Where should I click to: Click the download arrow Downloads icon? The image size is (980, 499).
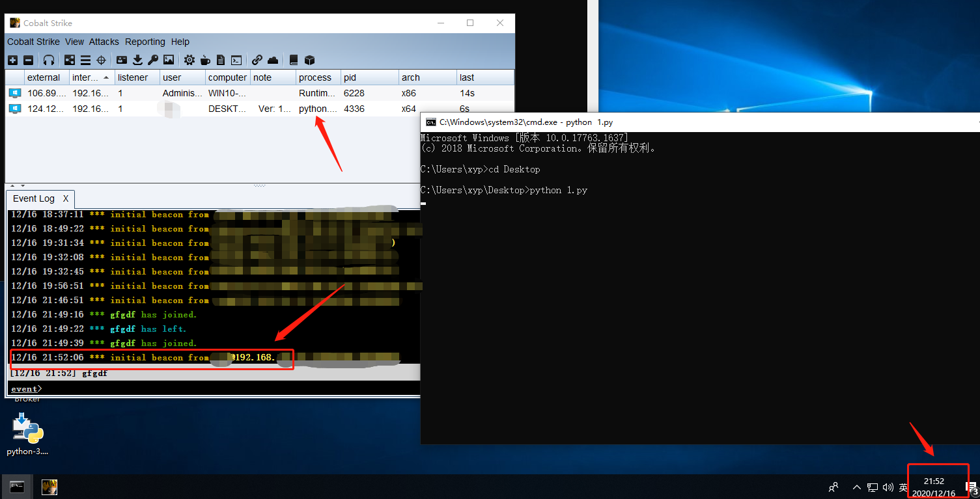point(137,60)
